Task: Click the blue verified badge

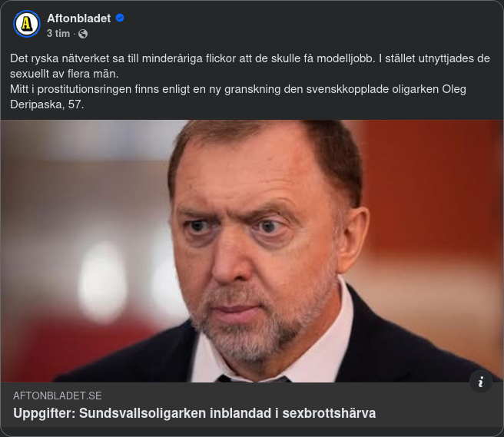Action: [120, 18]
